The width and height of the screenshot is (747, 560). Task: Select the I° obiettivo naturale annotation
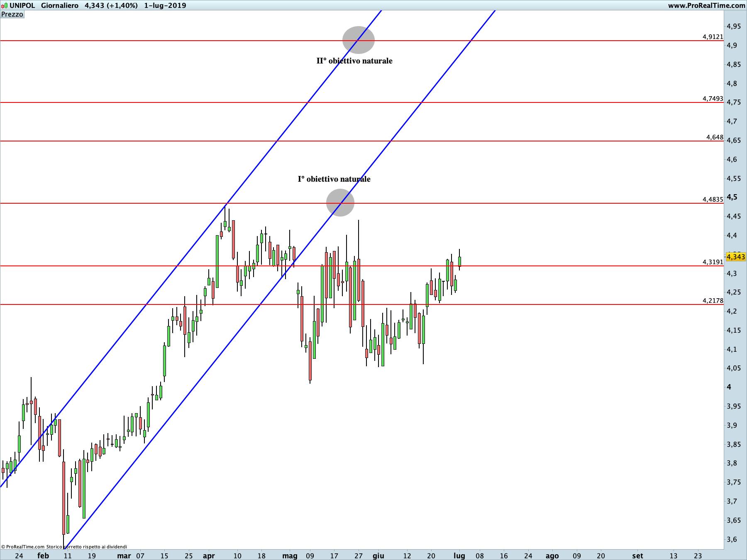coord(334,179)
